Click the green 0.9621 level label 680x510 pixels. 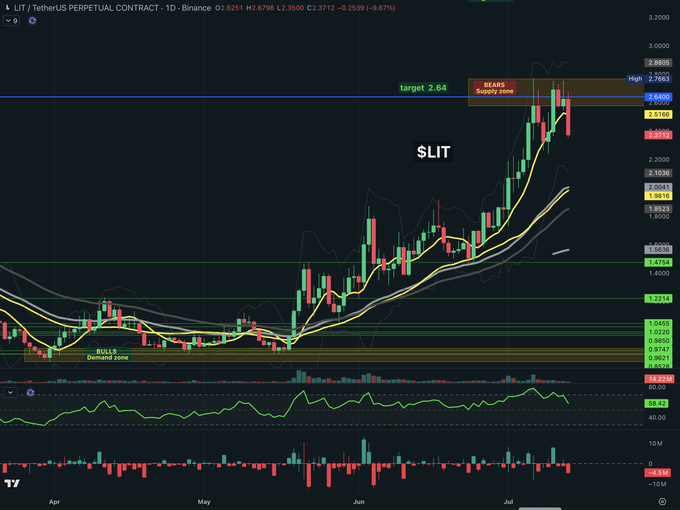coord(658,358)
